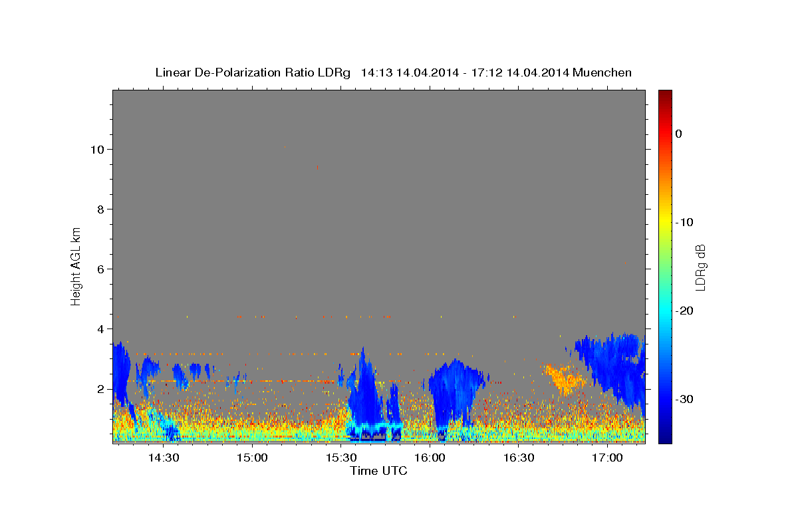Click the height tick label 4
The width and height of the screenshot is (798, 532).
click(x=102, y=329)
